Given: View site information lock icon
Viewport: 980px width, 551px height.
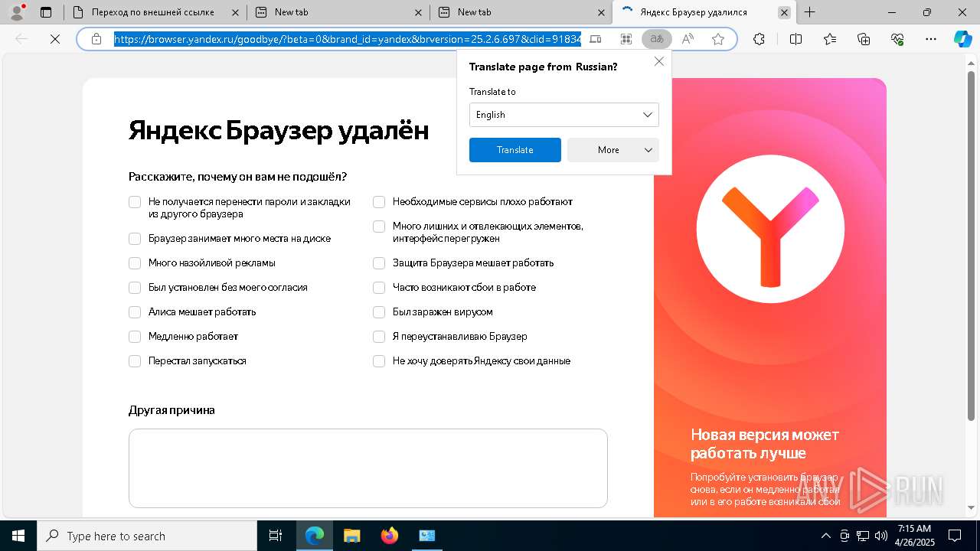Looking at the screenshot, I should pos(96,39).
